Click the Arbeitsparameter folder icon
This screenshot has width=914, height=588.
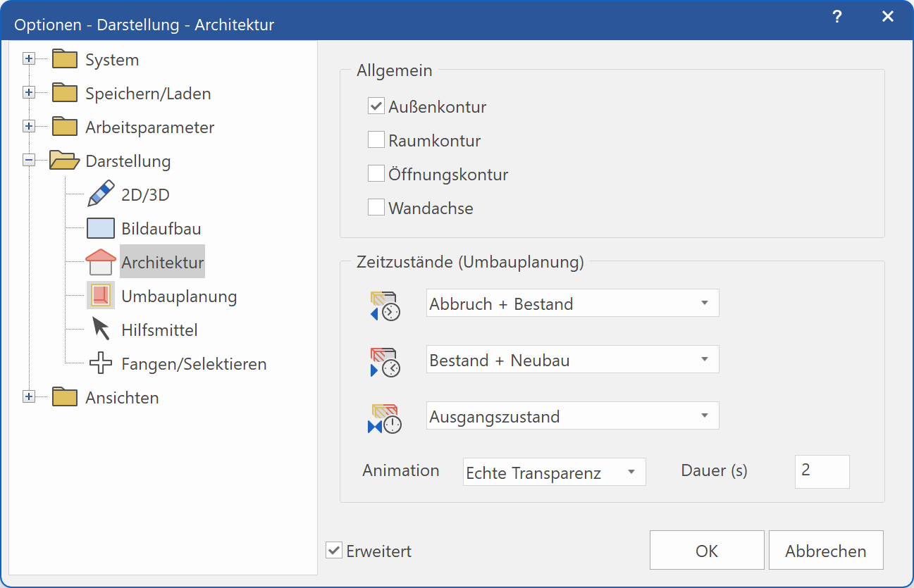64,127
